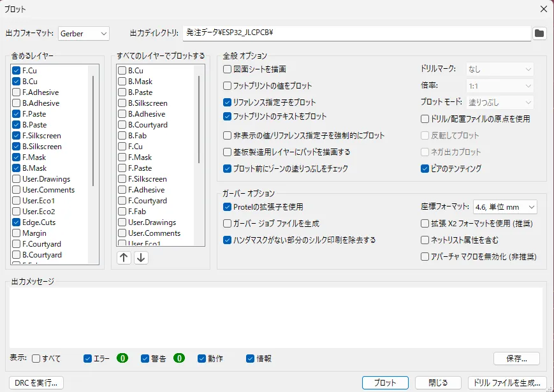Open the 出力フォーマット Gerber dropdown
This screenshot has height=392, width=554.
click(84, 33)
